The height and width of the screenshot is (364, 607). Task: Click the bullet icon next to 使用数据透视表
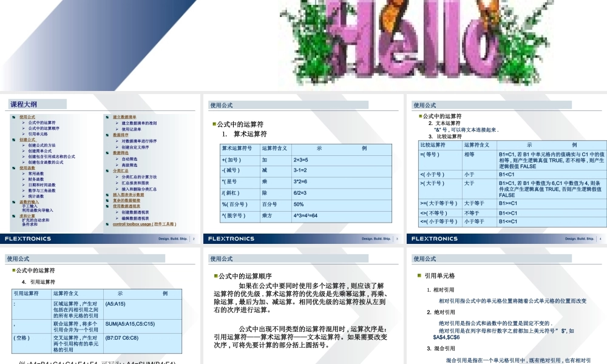106,206
